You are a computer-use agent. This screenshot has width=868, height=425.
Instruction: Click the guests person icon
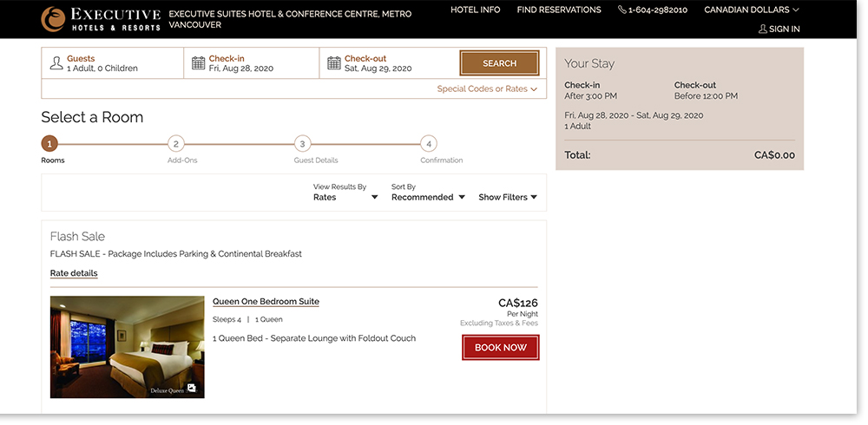(56, 63)
